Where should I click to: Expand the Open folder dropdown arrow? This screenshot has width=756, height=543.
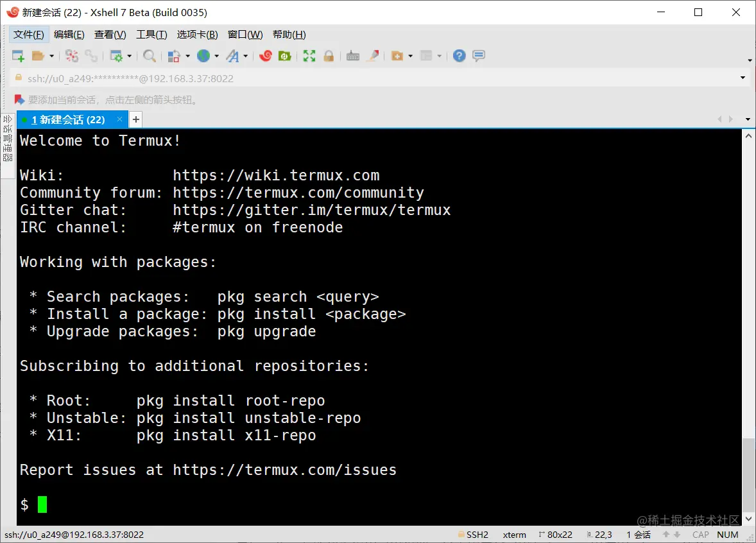tap(51, 56)
